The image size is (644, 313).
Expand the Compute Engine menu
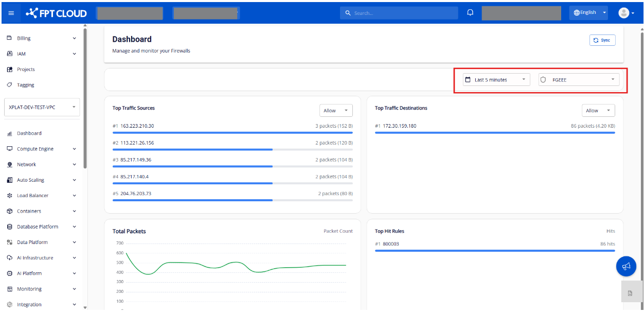[35, 149]
